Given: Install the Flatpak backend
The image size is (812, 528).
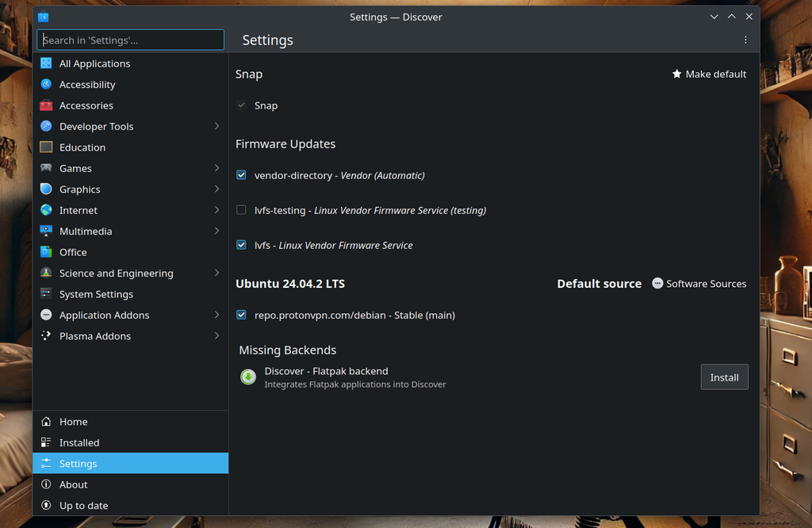Looking at the screenshot, I should [724, 377].
